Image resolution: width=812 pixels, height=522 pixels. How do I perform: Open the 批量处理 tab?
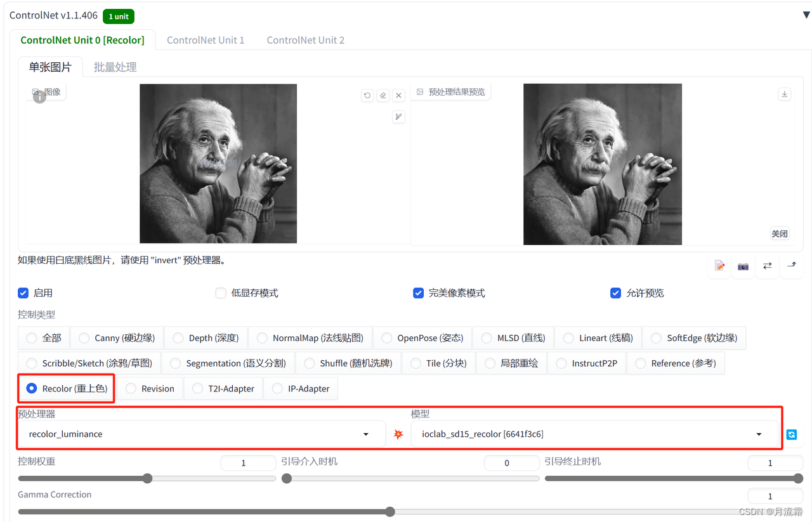point(115,67)
